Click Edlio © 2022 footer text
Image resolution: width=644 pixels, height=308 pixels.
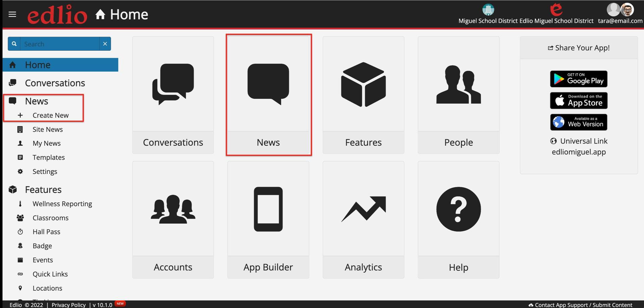(x=26, y=305)
